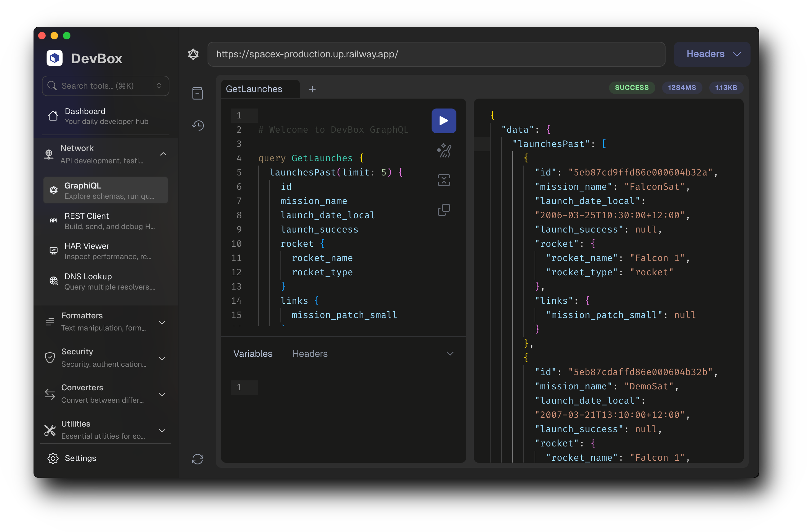
Task: Switch to the Variables tab
Action: [253, 353]
